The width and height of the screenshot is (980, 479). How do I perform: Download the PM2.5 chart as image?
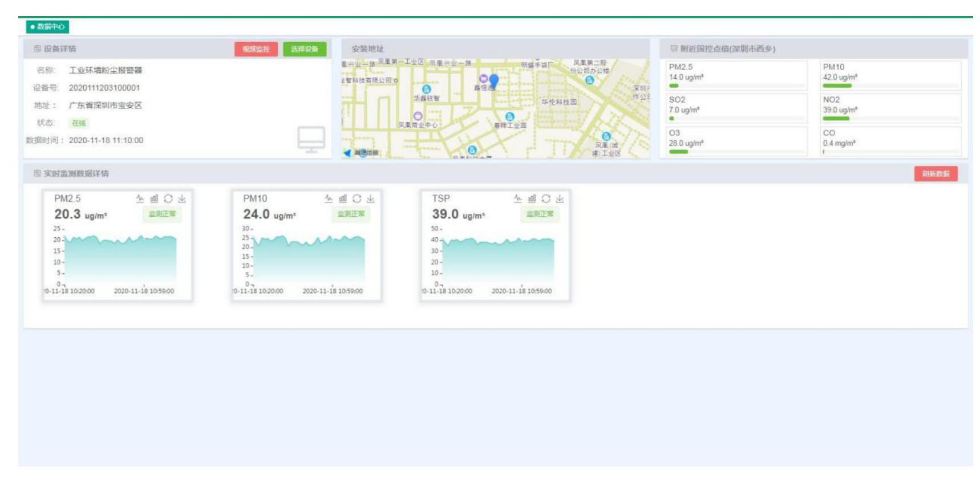click(182, 198)
